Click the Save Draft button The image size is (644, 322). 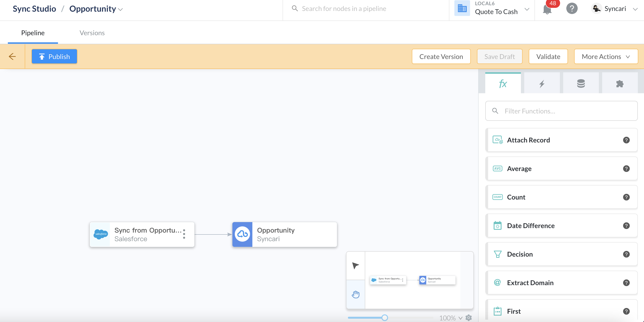pos(500,57)
